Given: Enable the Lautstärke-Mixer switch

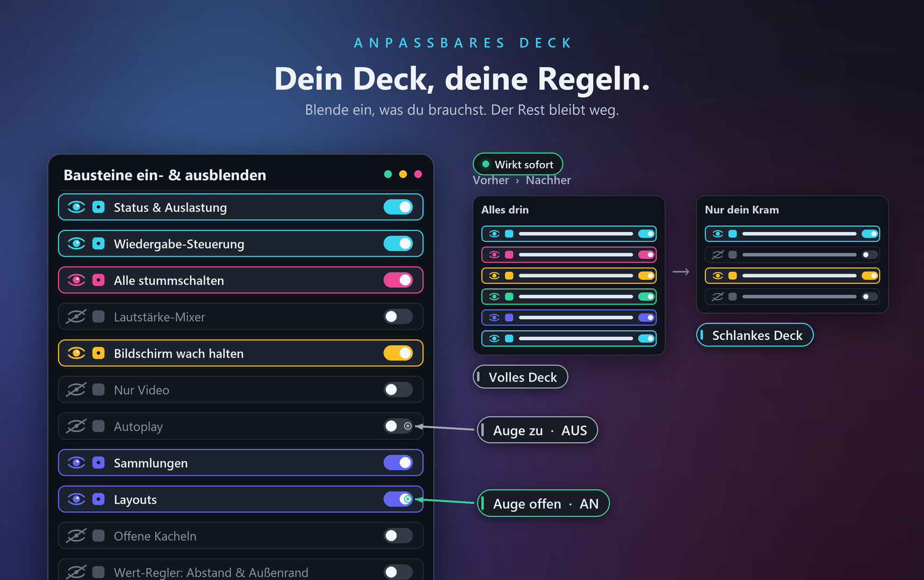Looking at the screenshot, I should coord(398,317).
